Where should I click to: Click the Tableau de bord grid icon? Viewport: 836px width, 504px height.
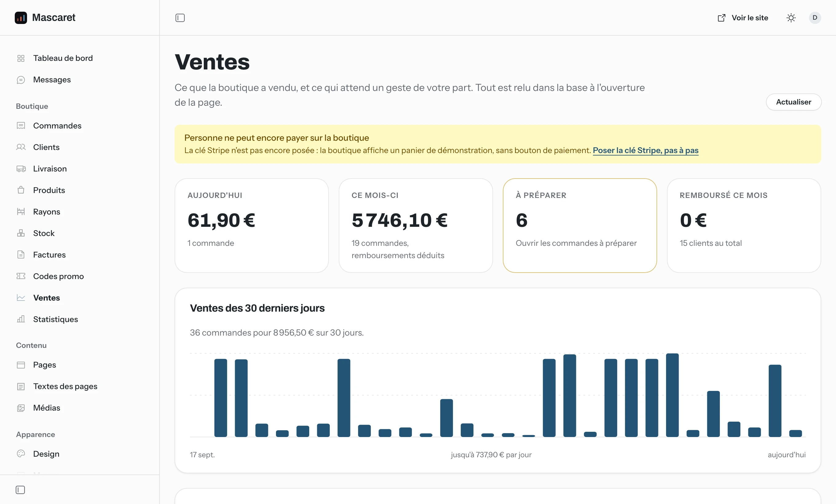coord(21,58)
